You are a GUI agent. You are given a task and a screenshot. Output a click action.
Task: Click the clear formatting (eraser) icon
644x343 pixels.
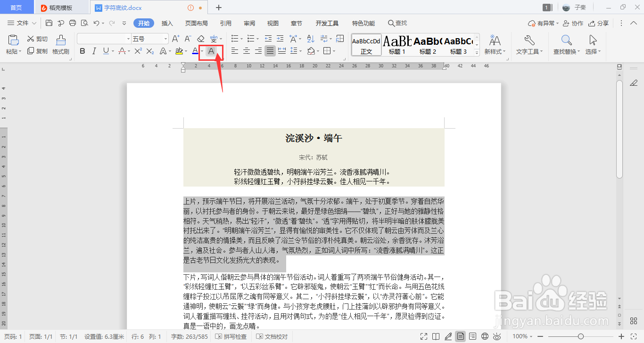pyautogui.click(x=200, y=38)
